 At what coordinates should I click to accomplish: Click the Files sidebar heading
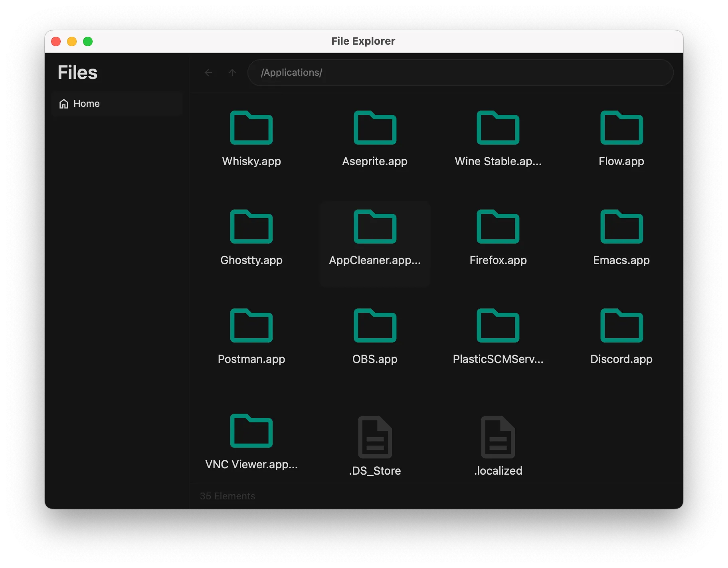tap(77, 73)
